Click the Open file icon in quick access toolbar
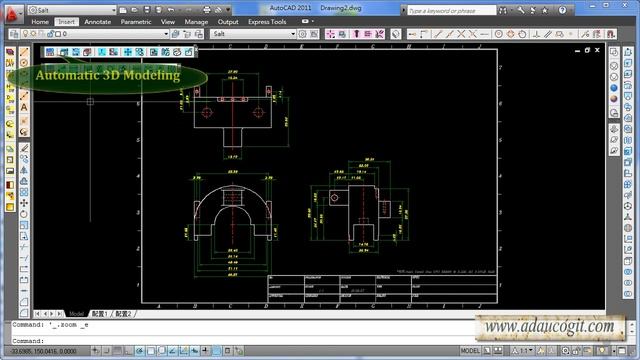Viewport: 640px width, 360px height. coord(134,10)
